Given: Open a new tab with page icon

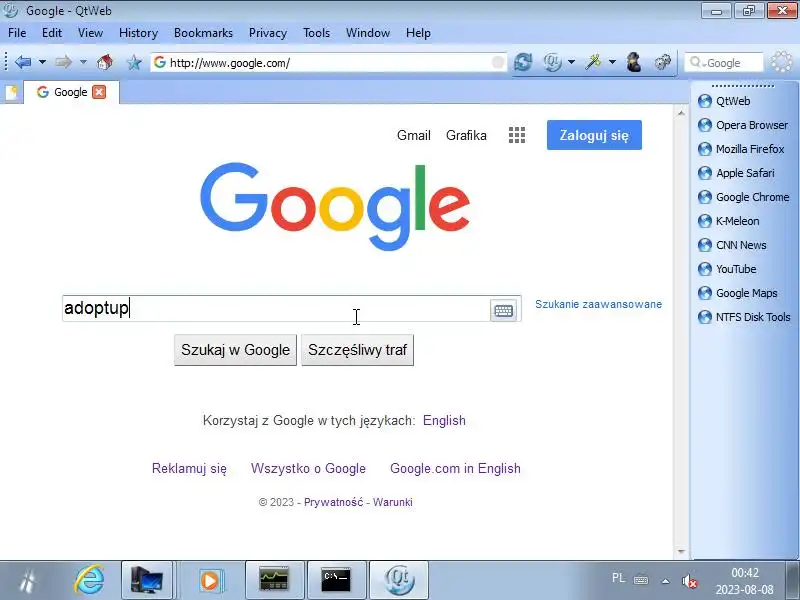Looking at the screenshot, I should pyautogui.click(x=11, y=92).
